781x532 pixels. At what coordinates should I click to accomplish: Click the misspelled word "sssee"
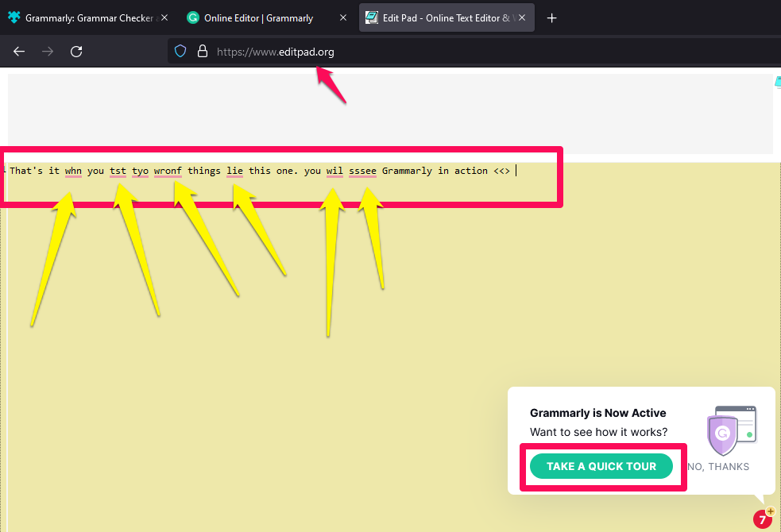pyautogui.click(x=362, y=172)
